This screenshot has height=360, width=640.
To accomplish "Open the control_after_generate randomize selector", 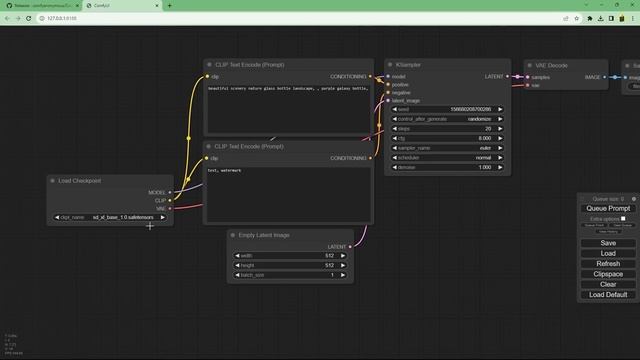I will pos(447,119).
